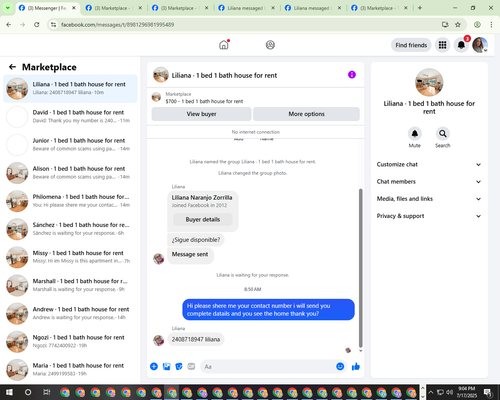Open the tab search dropdown arrow
This screenshot has height=400, width=500.
click(7, 8)
